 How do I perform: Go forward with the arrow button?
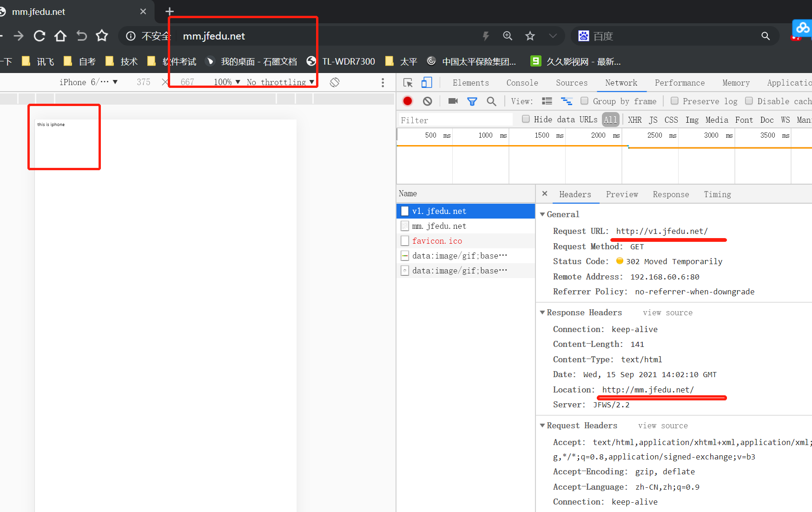[x=19, y=36]
